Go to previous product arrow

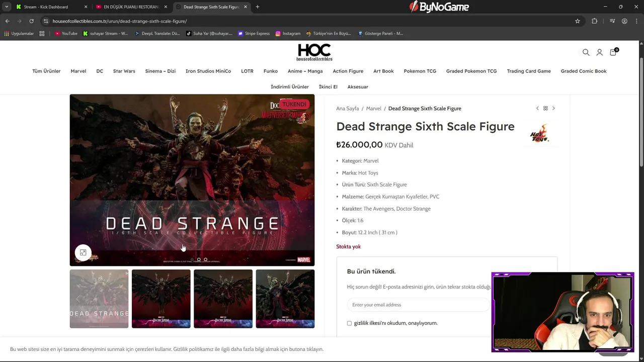click(537, 109)
